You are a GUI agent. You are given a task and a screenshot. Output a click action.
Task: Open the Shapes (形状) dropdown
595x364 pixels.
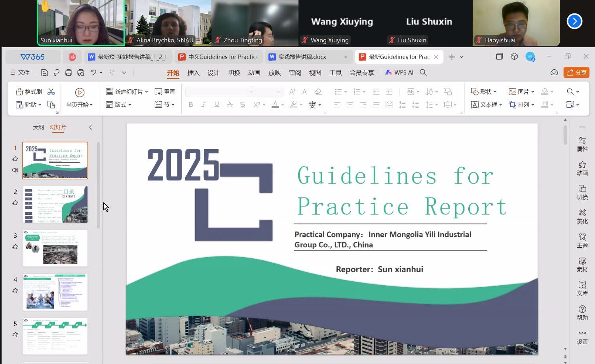click(x=495, y=92)
